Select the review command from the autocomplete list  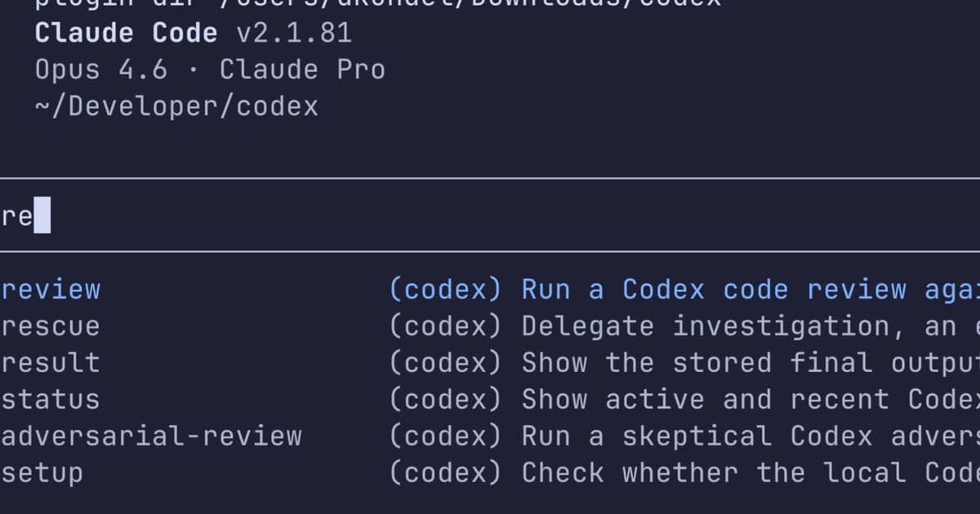pos(51,289)
